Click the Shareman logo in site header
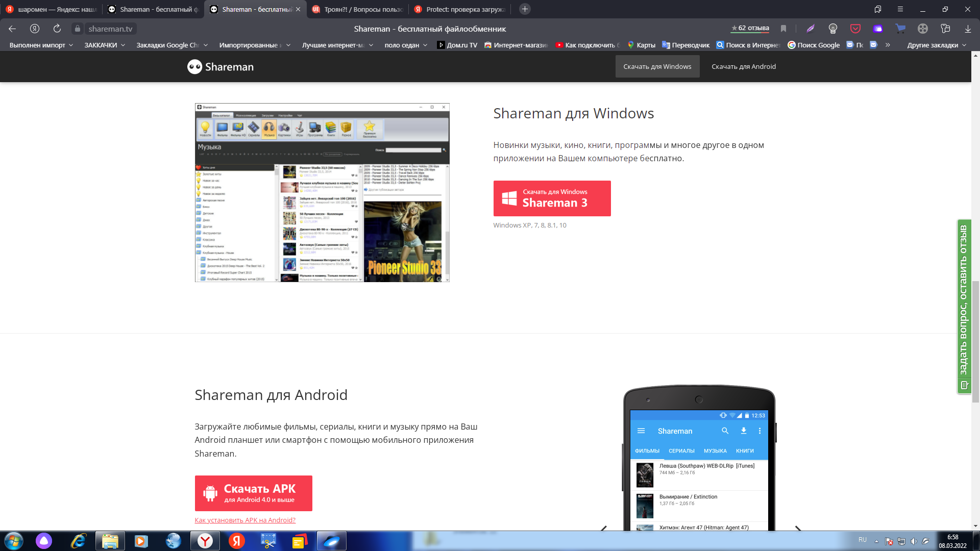 point(220,67)
